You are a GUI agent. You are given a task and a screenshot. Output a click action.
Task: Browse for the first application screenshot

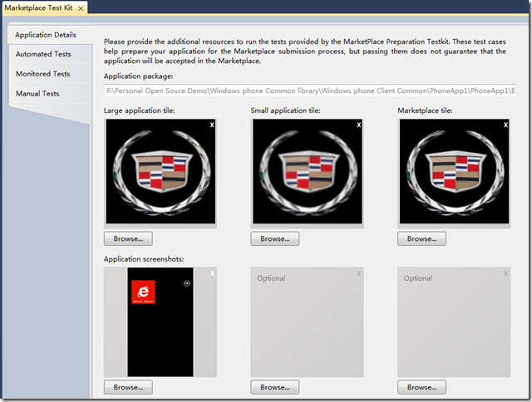tap(128, 387)
